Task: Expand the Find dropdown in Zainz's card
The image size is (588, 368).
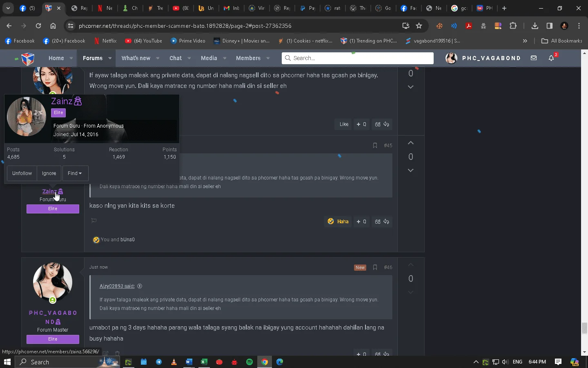Action: pyautogui.click(x=75, y=173)
